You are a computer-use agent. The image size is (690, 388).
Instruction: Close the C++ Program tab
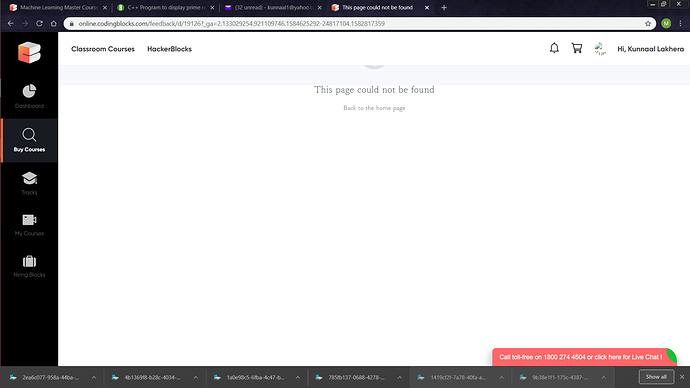(212, 7)
